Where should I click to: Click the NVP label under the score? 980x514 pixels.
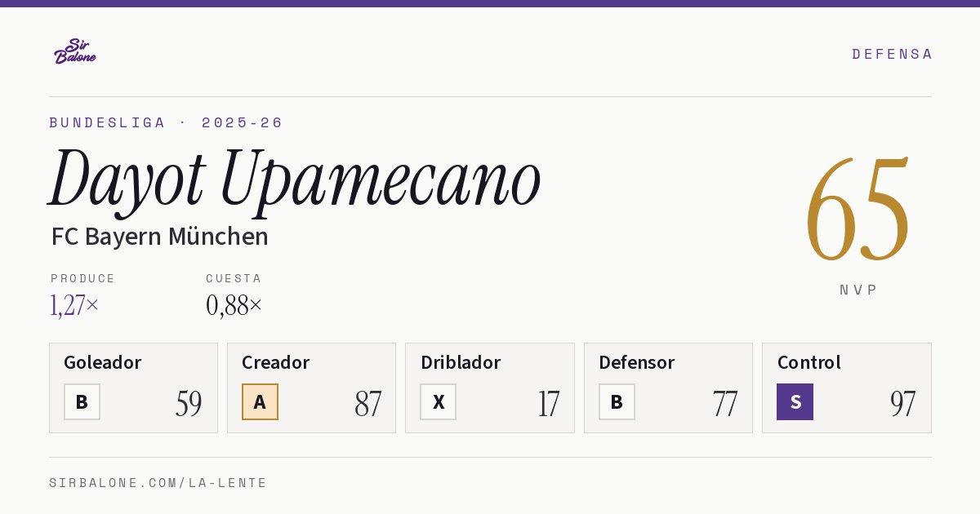[x=858, y=290]
